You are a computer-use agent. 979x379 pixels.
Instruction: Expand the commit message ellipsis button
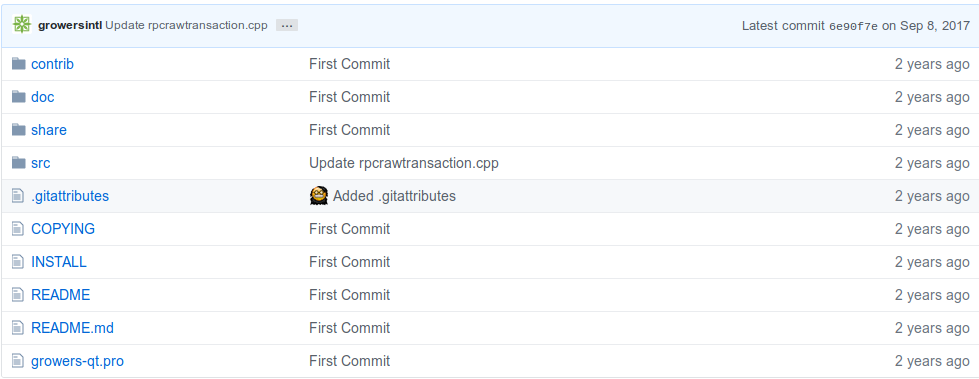pyautogui.click(x=287, y=26)
